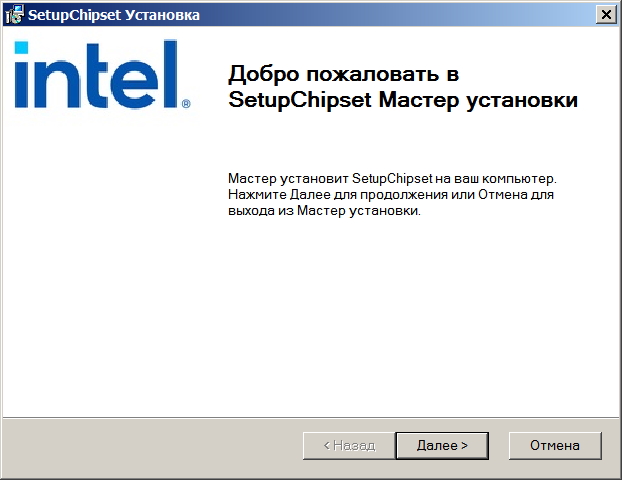Click the line 'Мастер установит SetupChipset на ваш компьютер'
Viewport: 622px width, 480px height.
coord(392,179)
